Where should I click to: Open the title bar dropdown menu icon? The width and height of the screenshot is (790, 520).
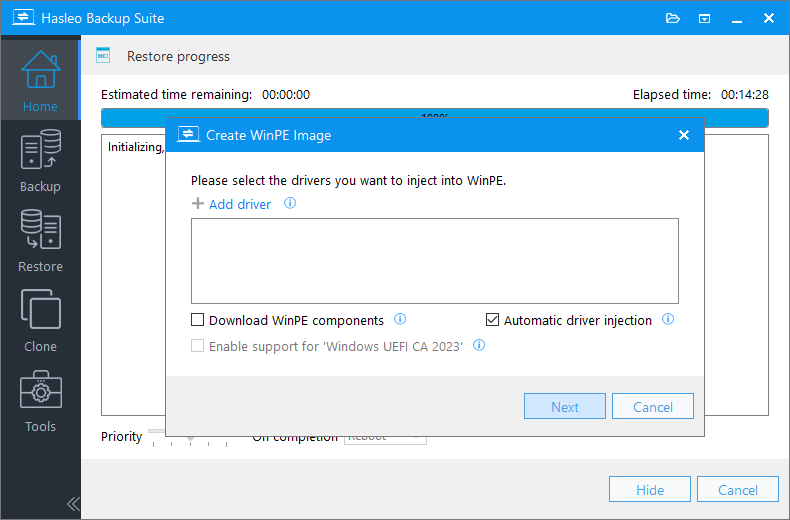click(704, 19)
